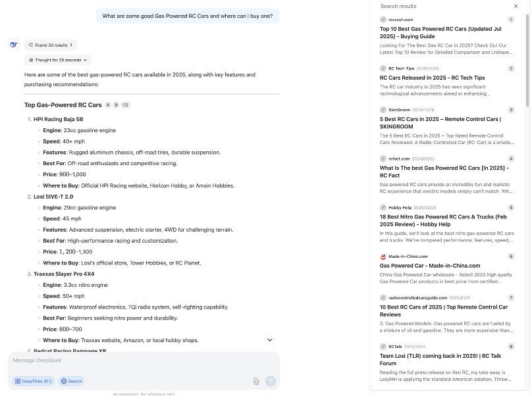Screen dimensions: 532x396
Task: Click the DeepSeek whale avatar icon
Action: (x=13, y=45)
